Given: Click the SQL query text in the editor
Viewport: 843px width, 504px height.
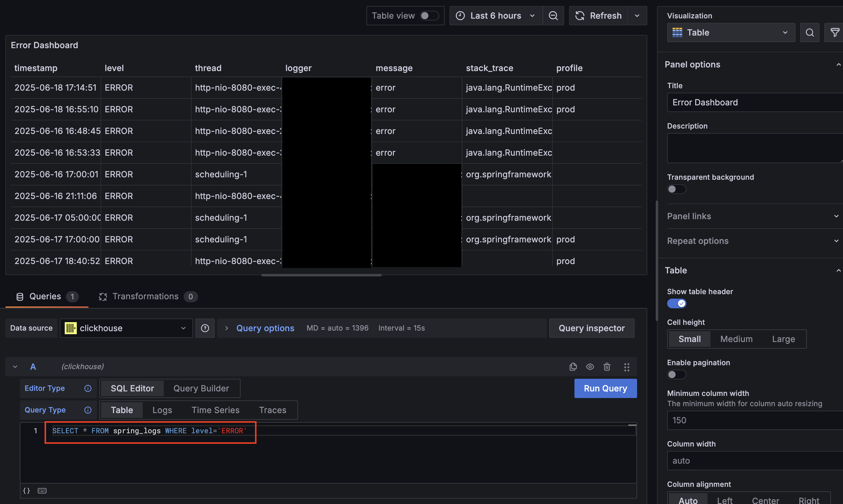Looking at the screenshot, I should coord(149,431).
